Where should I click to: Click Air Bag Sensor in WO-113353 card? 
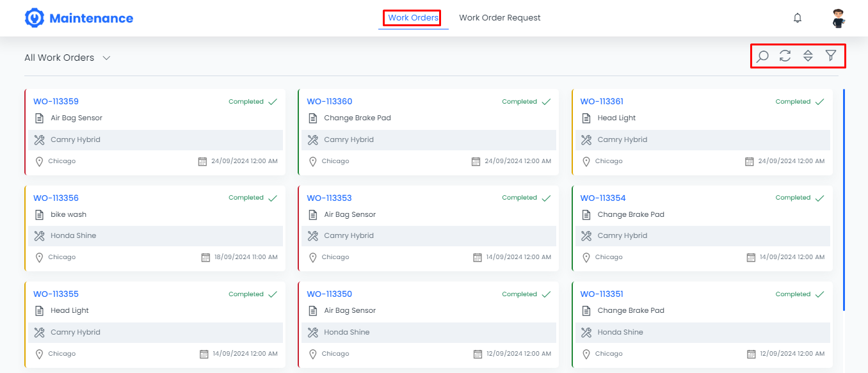point(350,214)
